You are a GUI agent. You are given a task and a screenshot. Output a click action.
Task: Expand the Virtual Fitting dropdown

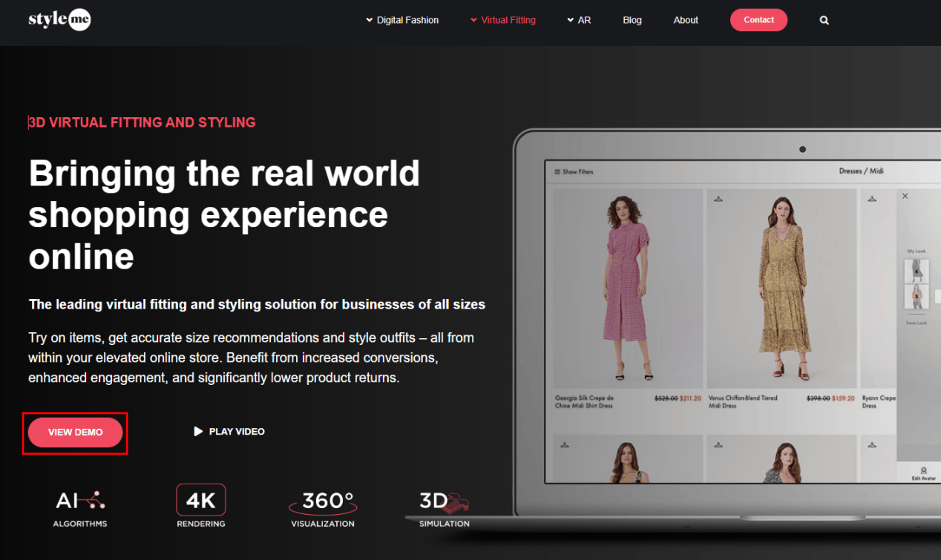coord(503,20)
